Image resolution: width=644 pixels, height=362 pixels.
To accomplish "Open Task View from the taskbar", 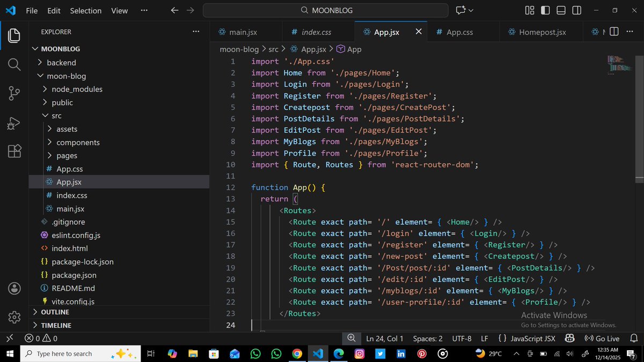I will 151,353.
